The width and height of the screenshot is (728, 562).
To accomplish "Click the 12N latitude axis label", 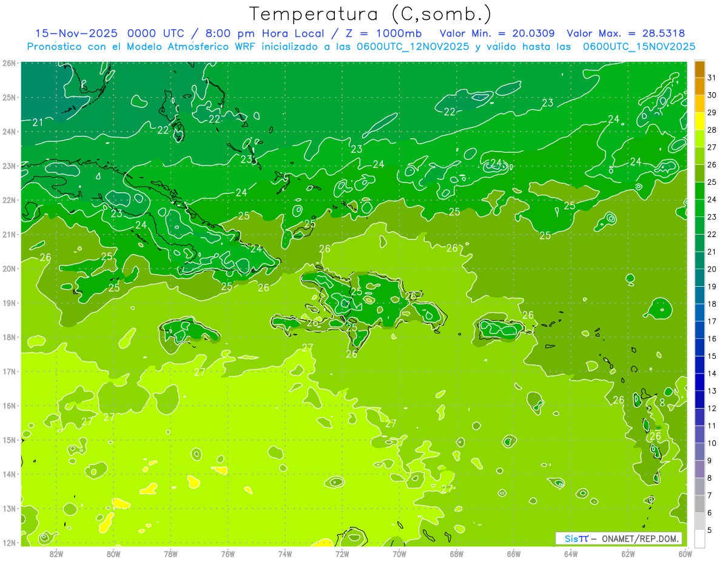I will pyautogui.click(x=9, y=543).
